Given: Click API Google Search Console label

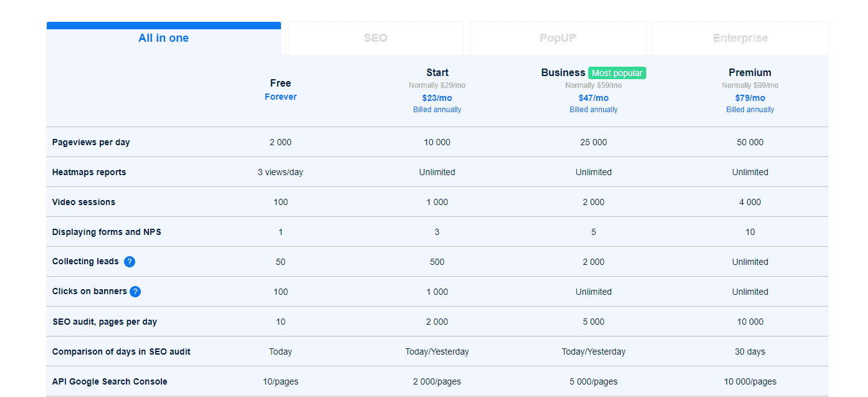Looking at the screenshot, I should tap(110, 381).
